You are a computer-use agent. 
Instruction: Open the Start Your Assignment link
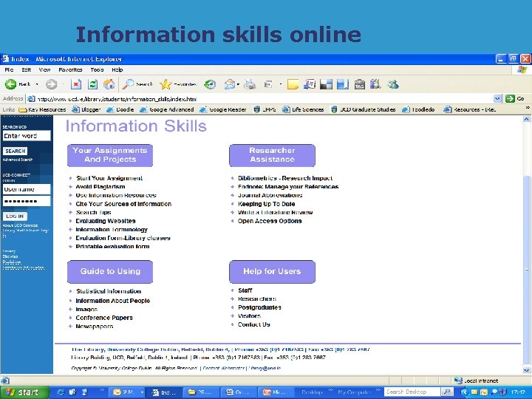click(x=109, y=178)
